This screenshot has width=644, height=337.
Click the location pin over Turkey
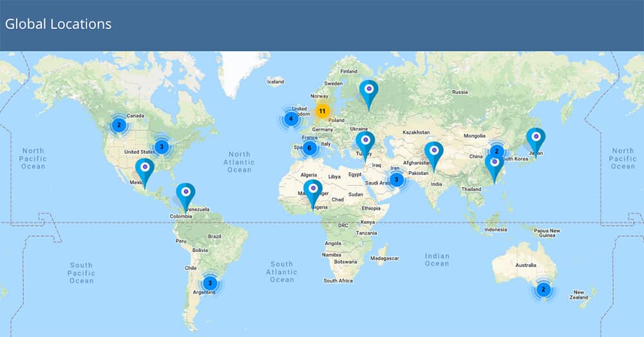366,147
